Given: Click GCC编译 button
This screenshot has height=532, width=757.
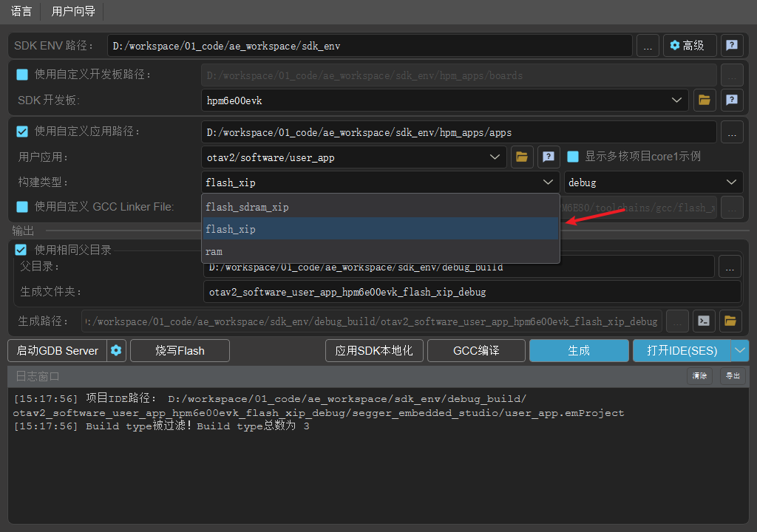Looking at the screenshot, I should pos(476,350).
